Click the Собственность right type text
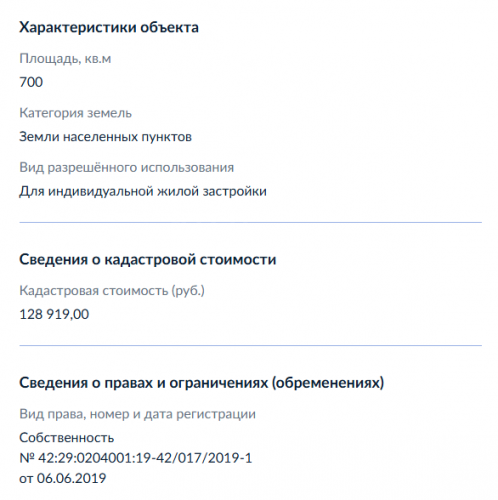The width and height of the screenshot is (498, 500). tap(67, 438)
